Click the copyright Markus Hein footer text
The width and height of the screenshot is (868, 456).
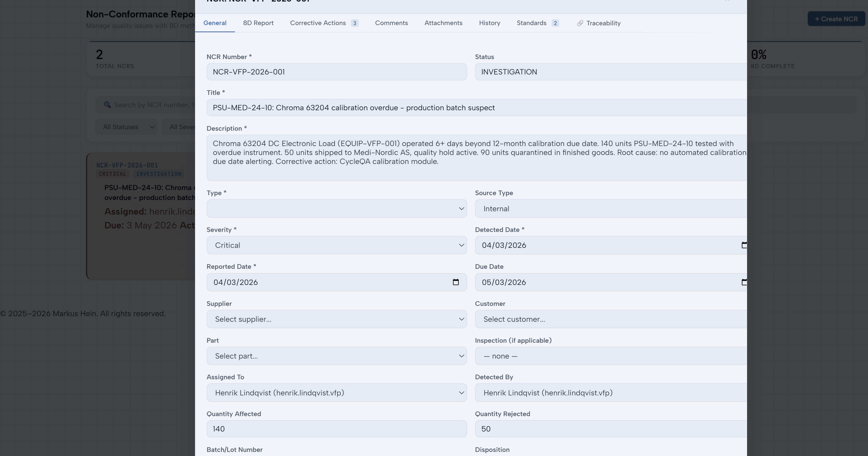click(x=83, y=314)
